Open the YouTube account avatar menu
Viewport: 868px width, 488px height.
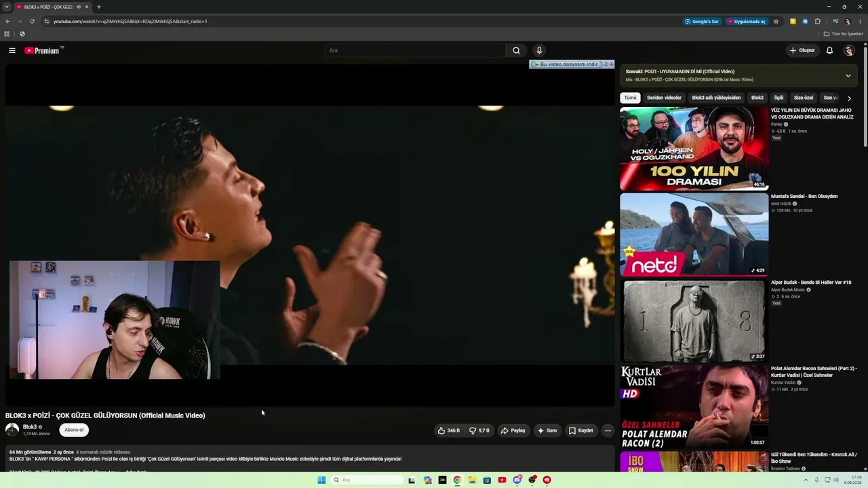pyautogui.click(x=849, y=50)
